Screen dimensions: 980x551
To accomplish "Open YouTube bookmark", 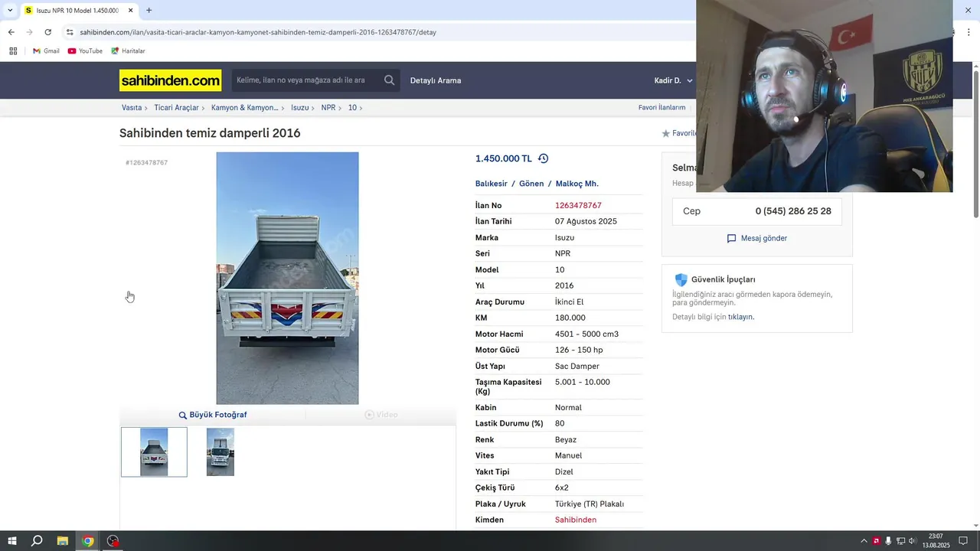I will point(85,51).
